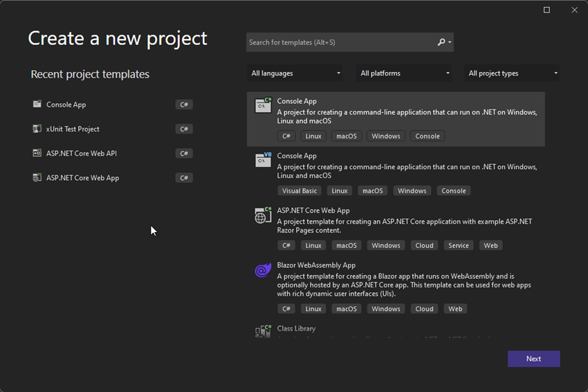The width and height of the screenshot is (588, 392).
Task: Select the Visual Basic Console App title
Action: (297, 155)
